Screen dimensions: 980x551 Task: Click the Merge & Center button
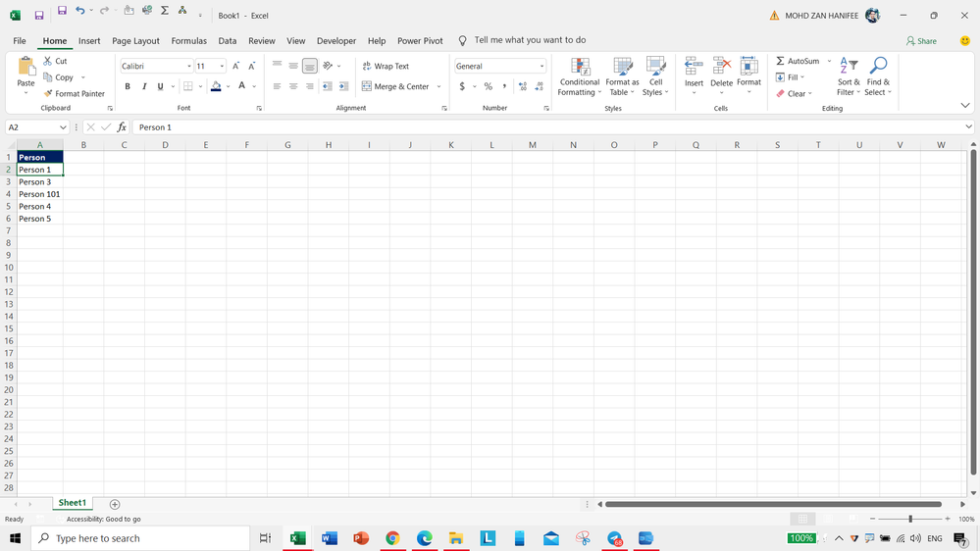395,86
